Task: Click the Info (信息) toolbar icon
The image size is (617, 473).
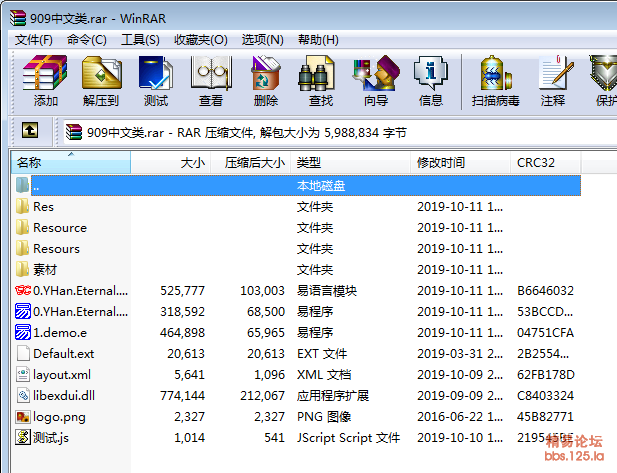Action: pyautogui.click(x=430, y=80)
